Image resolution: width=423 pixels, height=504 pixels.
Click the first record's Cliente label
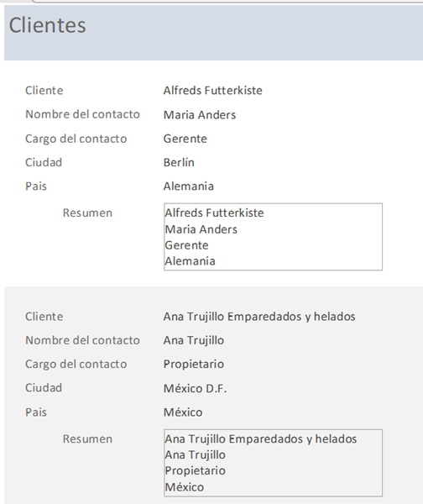point(44,91)
